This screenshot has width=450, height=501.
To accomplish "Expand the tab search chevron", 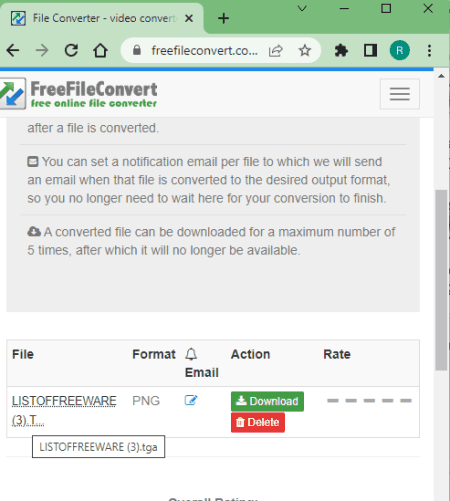I will [x=302, y=9].
